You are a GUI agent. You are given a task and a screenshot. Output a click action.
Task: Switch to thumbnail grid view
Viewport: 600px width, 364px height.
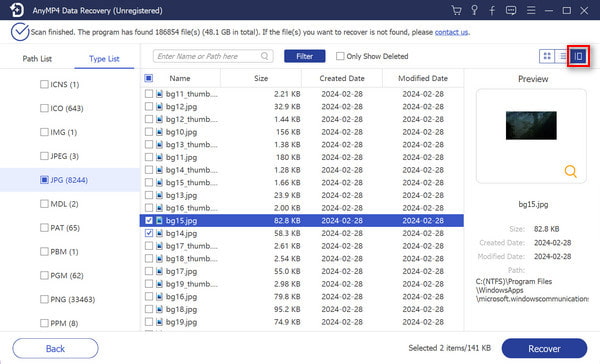[547, 56]
